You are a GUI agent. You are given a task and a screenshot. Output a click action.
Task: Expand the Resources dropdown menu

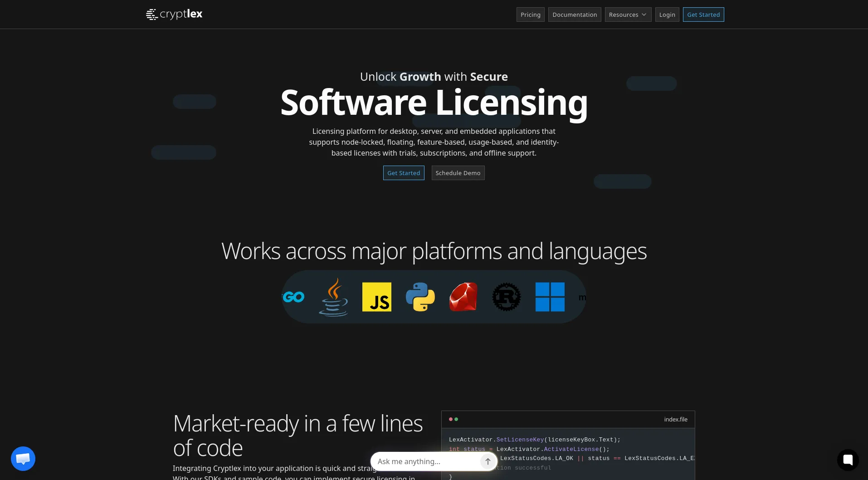(628, 15)
